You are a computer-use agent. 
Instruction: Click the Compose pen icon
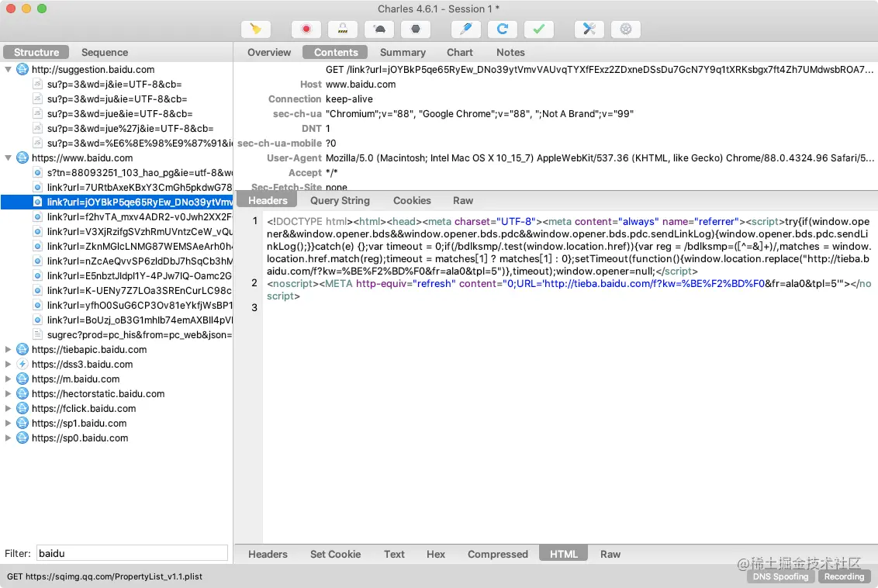tap(466, 29)
